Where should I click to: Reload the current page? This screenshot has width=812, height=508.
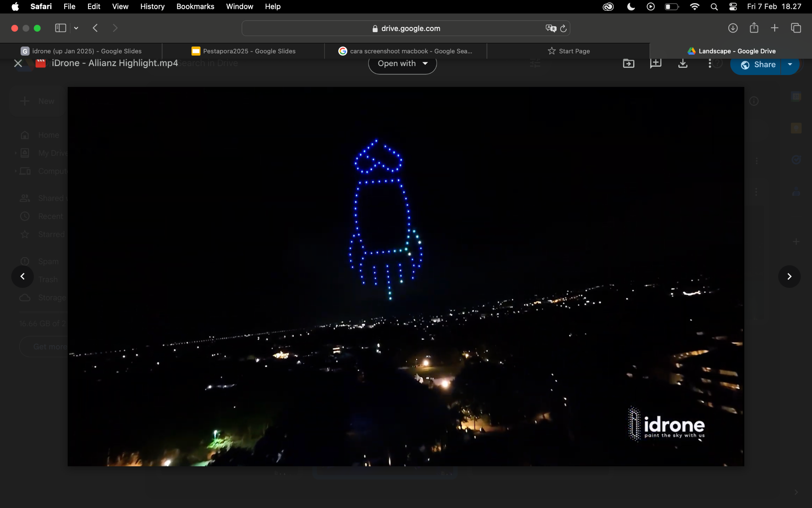click(x=563, y=28)
